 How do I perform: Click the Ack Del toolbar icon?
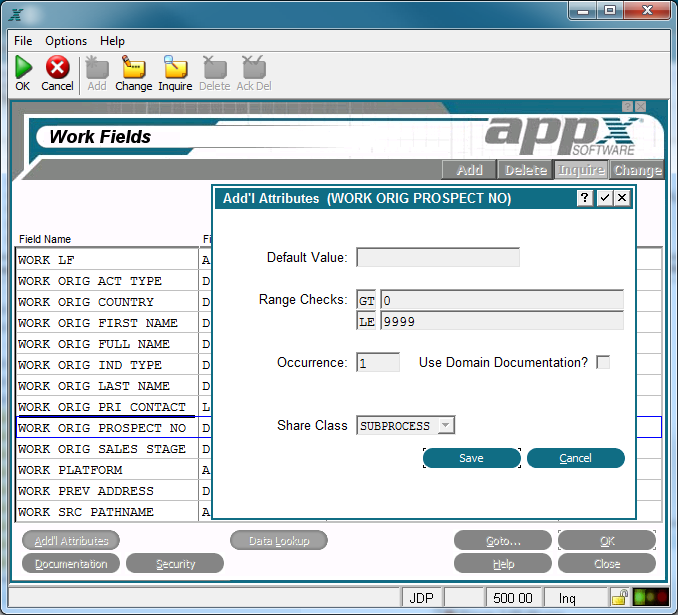point(254,67)
